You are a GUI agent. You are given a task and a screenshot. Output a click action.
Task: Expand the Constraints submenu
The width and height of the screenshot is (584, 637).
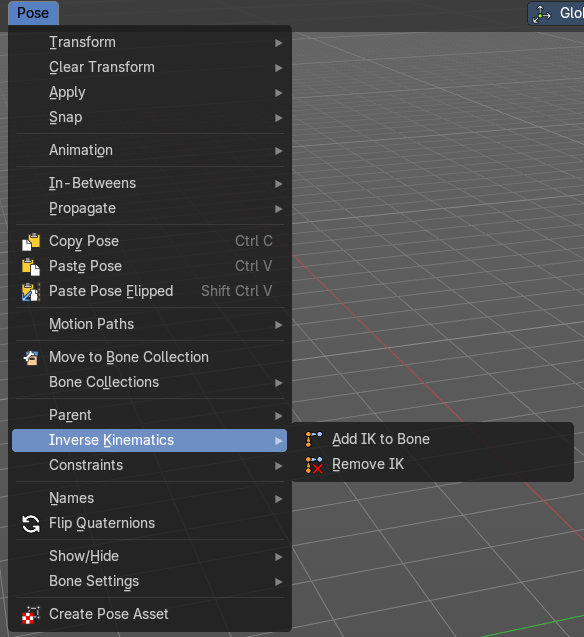click(x=149, y=465)
